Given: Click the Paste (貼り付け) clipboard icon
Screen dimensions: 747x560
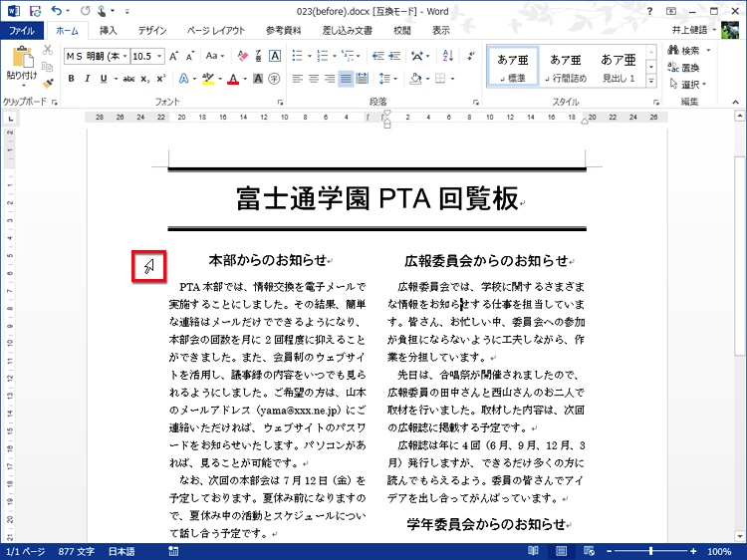Looking at the screenshot, I should coord(22,57).
